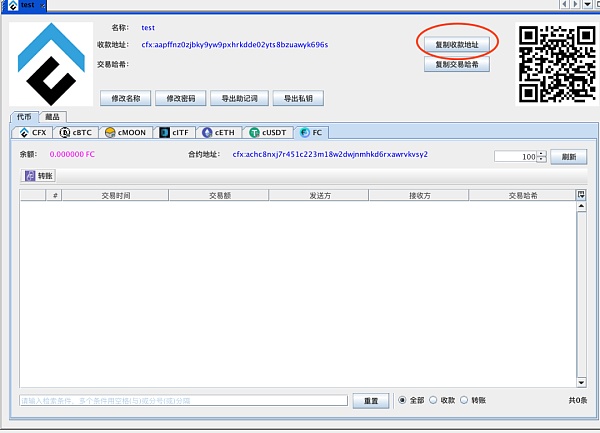Open the cITF token tab

coord(174,132)
